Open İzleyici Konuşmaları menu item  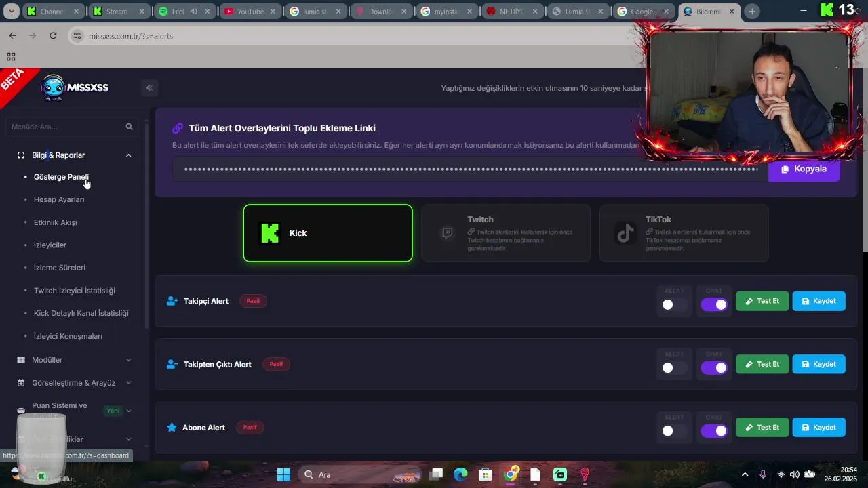tap(68, 336)
